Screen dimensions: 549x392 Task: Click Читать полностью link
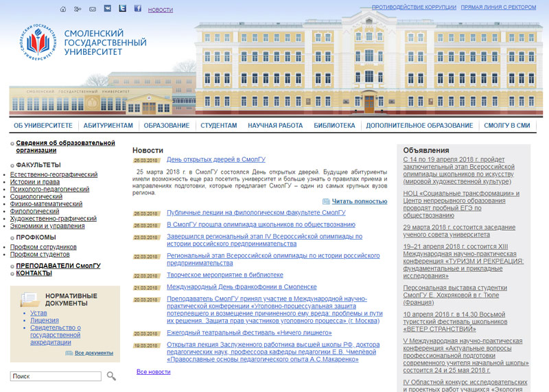[x=360, y=201]
